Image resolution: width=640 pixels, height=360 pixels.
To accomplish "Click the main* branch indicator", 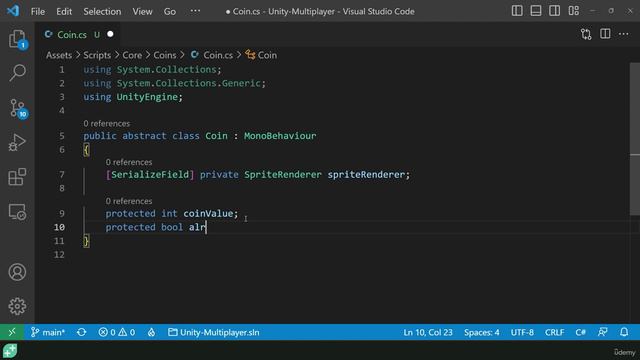I will 48,332.
